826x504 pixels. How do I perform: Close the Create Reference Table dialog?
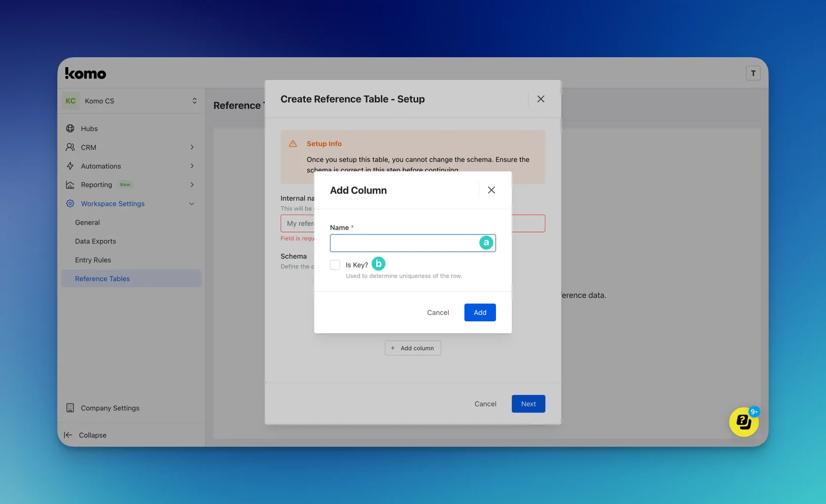541,99
